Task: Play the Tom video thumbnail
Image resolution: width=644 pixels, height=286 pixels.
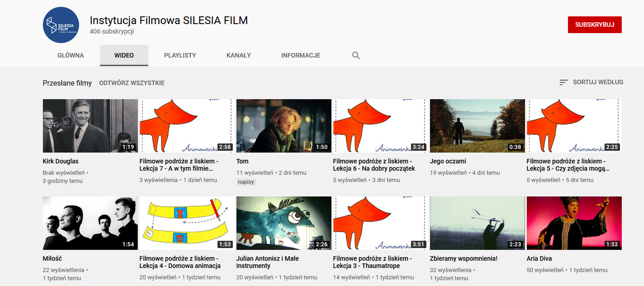Action: (284, 126)
